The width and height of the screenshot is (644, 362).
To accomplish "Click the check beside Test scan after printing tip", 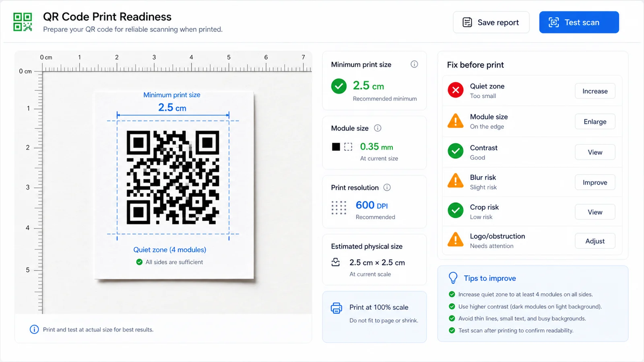I will tap(452, 331).
